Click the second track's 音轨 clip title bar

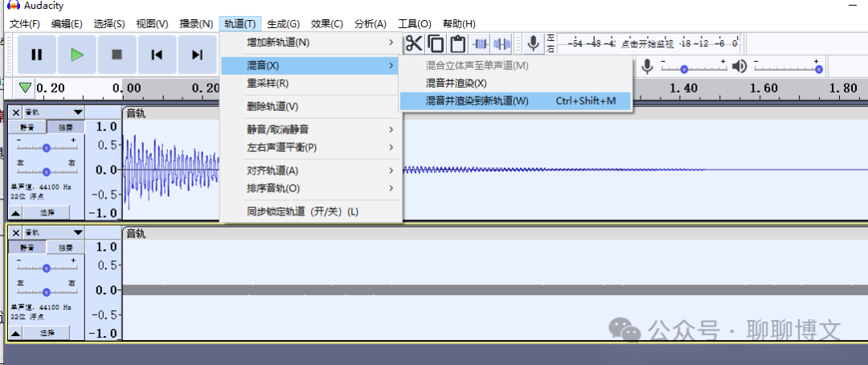[x=494, y=234]
